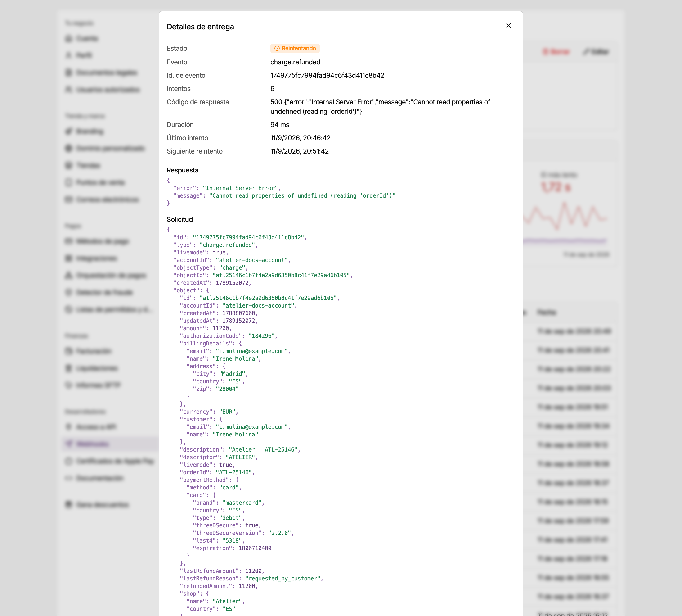682x616 pixels.
Task: Click the Solicitud section heading
Action: click(x=180, y=219)
